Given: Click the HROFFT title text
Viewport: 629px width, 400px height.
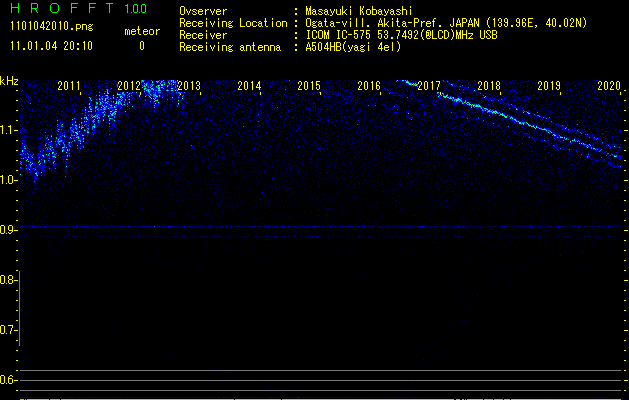Looking at the screenshot, I should [x=62, y=8].
